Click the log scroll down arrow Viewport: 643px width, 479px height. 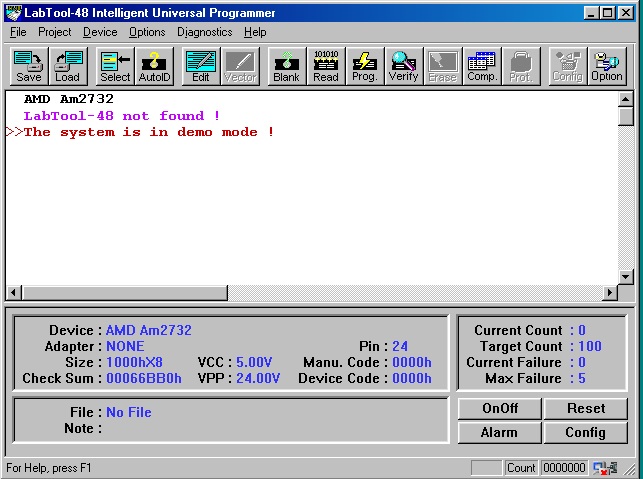[625, 277]
